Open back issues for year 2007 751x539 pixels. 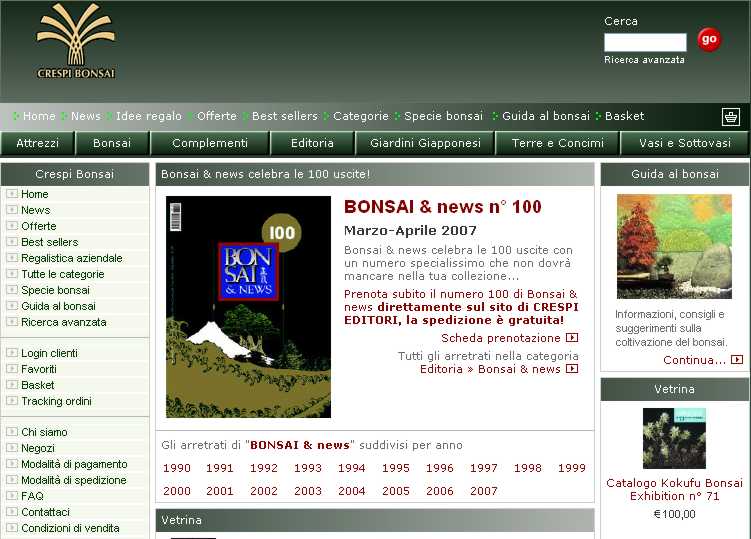pyautogui.click(x=484, y=491)
